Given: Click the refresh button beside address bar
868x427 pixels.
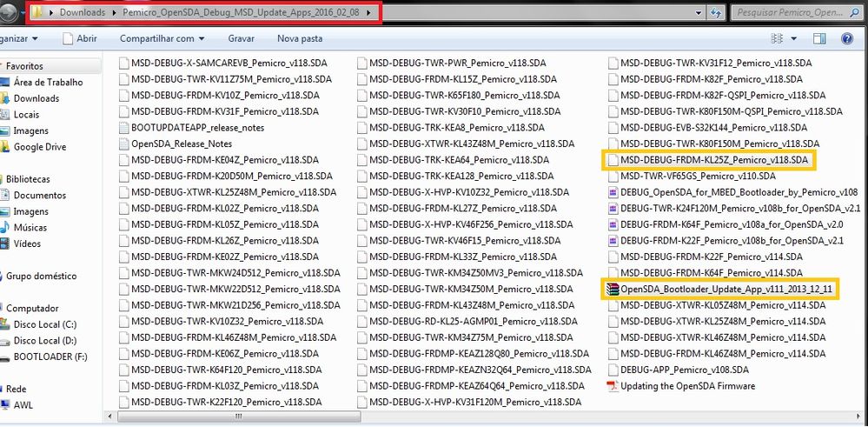Looking at the screenshot, I should 716,13.
